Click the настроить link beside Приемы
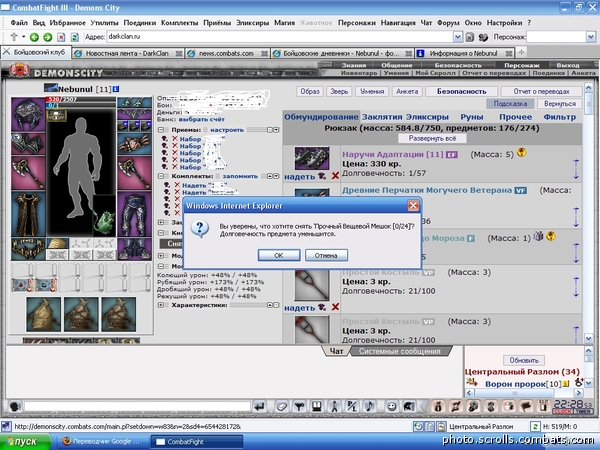This screenshot has height=450, width=600. (227, 130)
